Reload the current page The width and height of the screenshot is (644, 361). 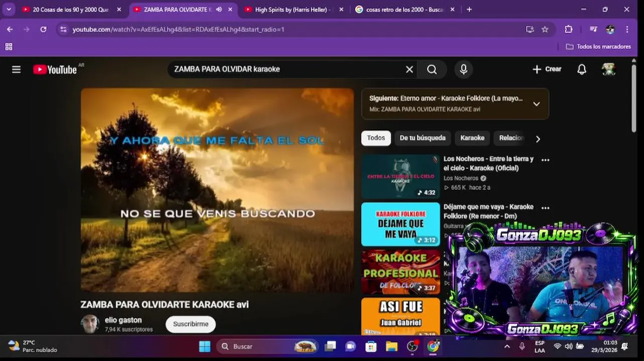pos(43,30)
